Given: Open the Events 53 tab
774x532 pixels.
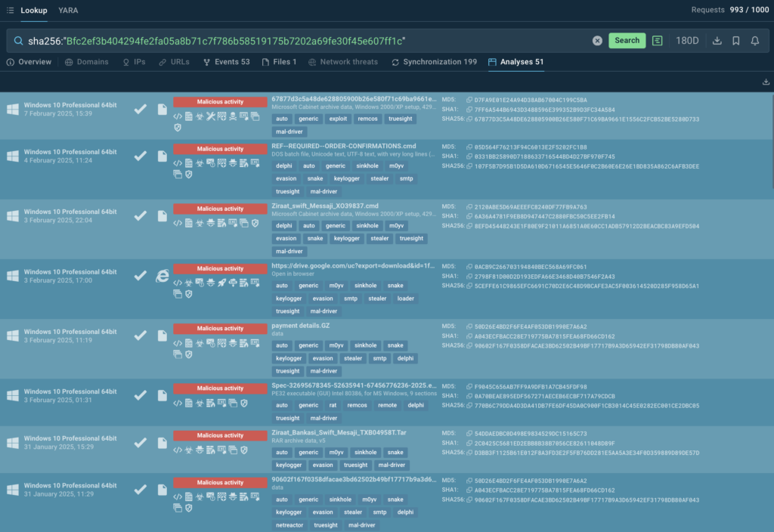Looking at the screenshot, I should click(x=226, y=62).
